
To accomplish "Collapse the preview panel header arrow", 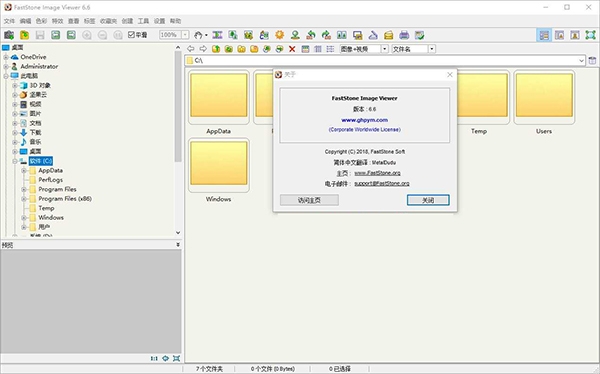I will 178,245.
